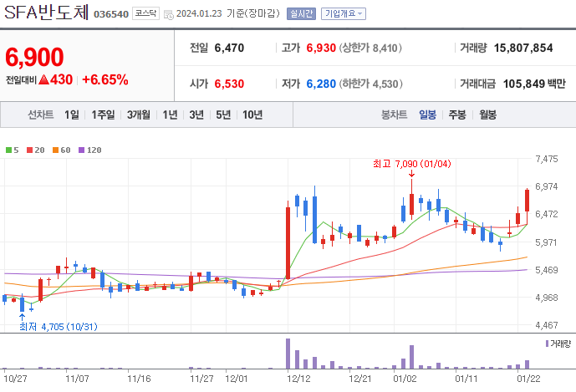Select the 10년 line chart tab
Screen dimensions: 576x392
(x=252, y=115)
